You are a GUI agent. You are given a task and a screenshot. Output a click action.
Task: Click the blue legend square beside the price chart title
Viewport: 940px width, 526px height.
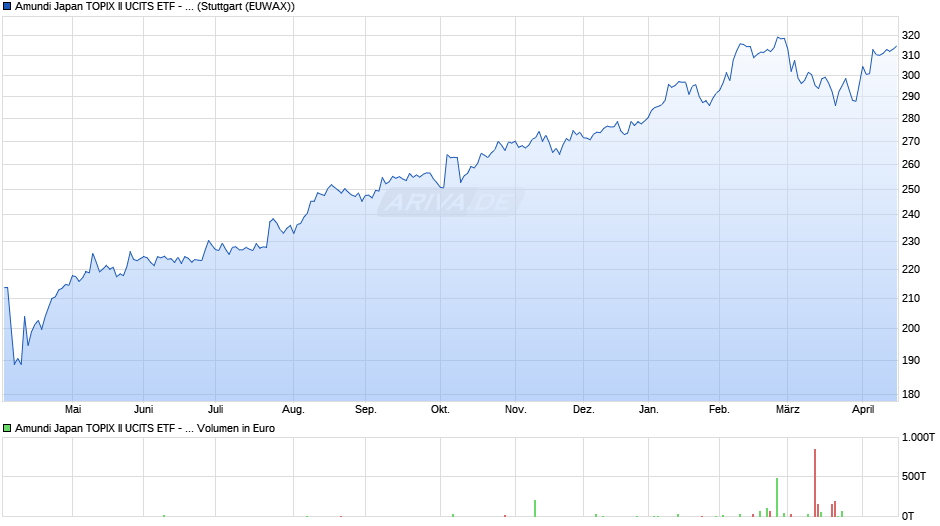[7, 7]
